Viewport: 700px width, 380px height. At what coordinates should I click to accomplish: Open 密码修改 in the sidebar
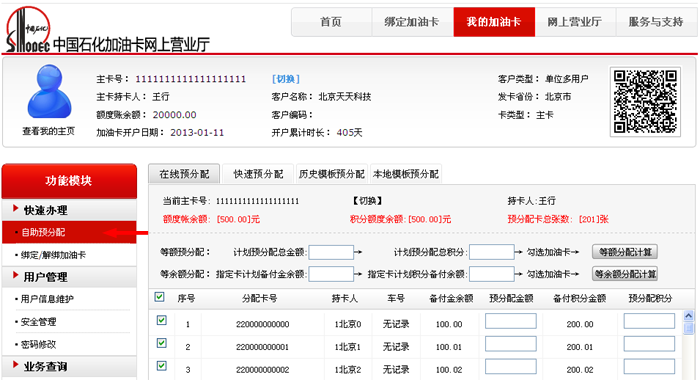pos(38,344)
